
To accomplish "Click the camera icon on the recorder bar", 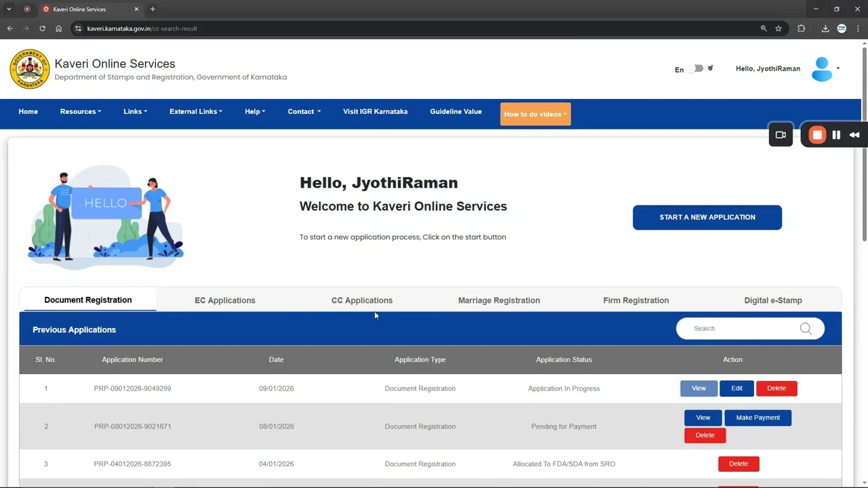I will tap(781, 135).
